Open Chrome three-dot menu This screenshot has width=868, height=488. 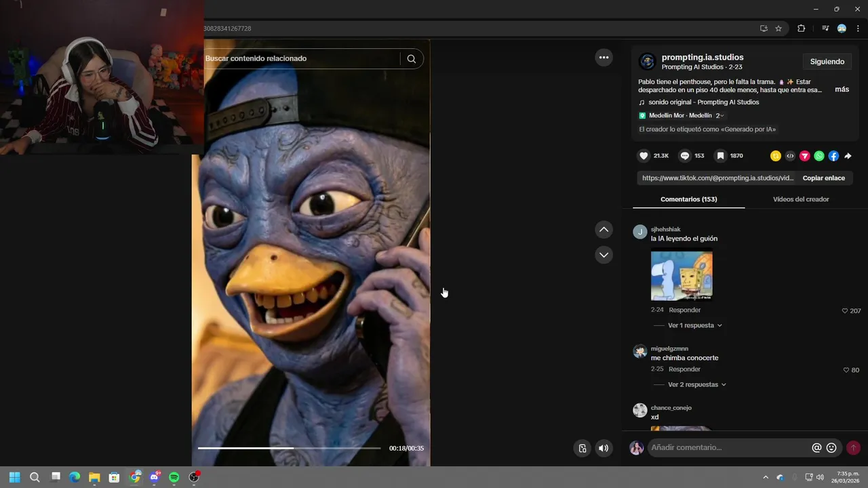pos(858,28)
